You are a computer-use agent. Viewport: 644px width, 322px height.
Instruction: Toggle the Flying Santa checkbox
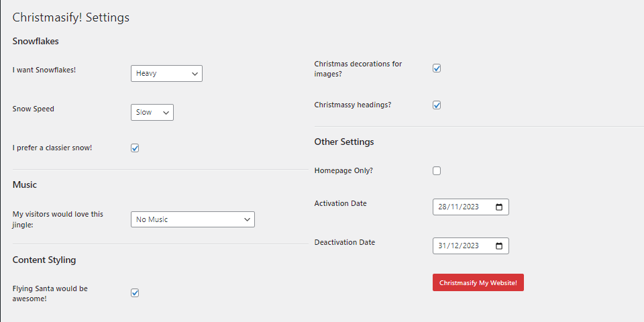click(135, 293)
